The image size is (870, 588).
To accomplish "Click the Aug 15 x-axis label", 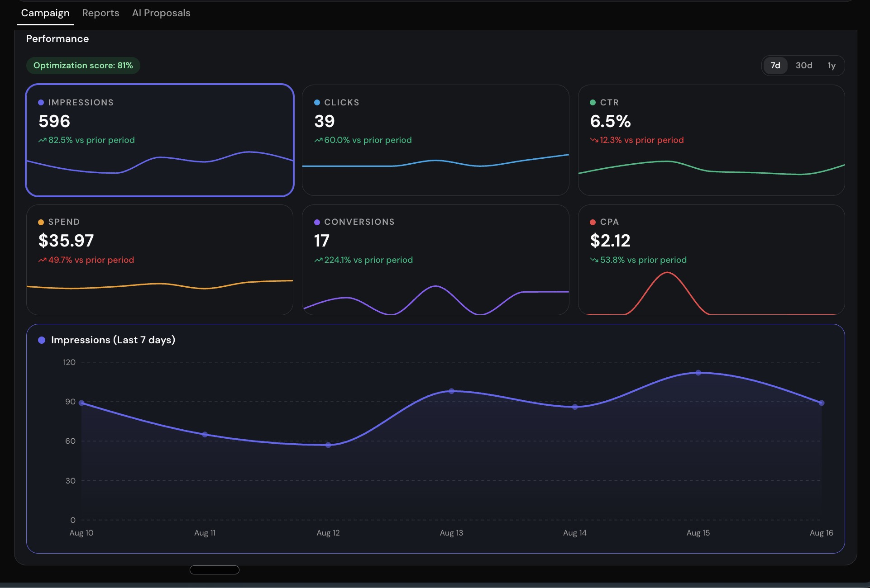I will (698, 533).
